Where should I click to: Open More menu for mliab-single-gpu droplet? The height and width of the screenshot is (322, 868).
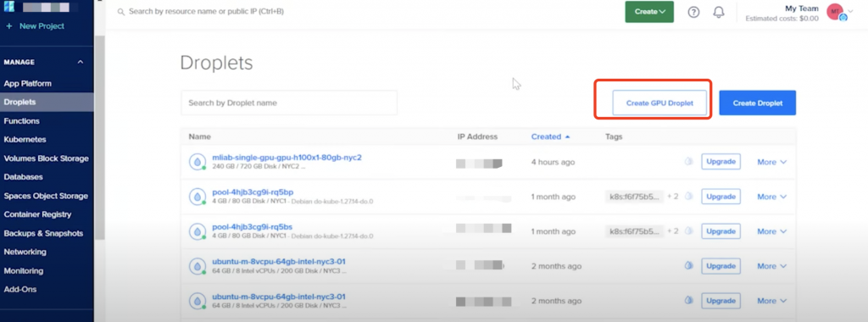click(771, 162)
